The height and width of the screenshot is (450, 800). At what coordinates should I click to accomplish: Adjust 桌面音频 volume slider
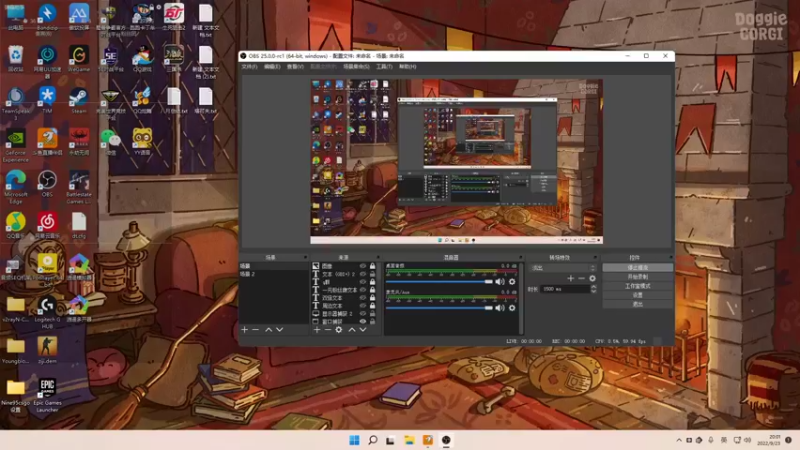click(x=439, y=282)
